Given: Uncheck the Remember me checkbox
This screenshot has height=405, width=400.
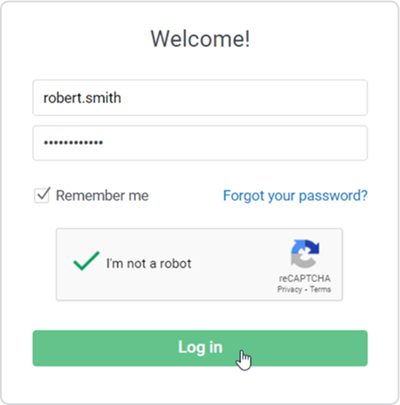Looking at the screenshot, I should (x=42, y=195).
